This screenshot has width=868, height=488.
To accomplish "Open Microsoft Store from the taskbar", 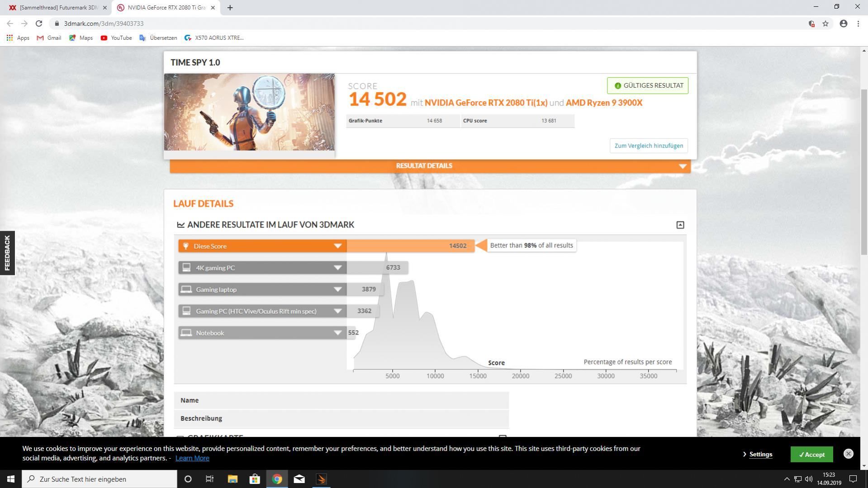I will (x=255, y=479).
